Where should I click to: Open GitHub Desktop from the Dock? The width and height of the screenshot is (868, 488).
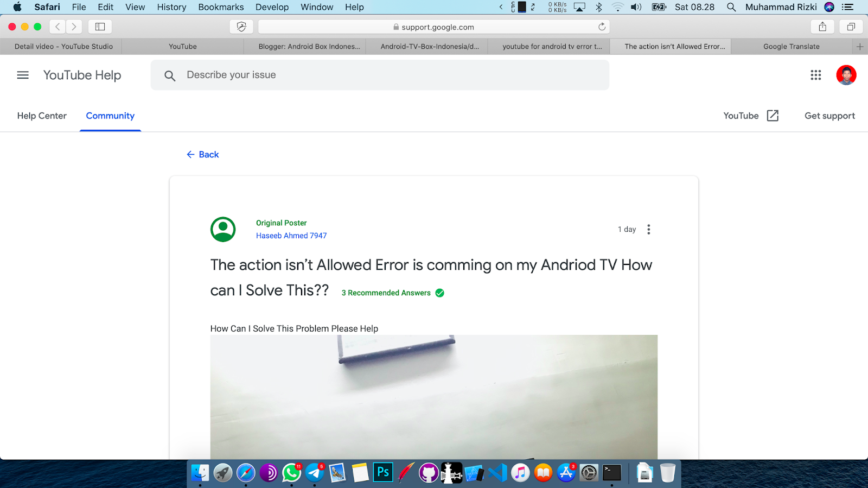(x=429, y=473)
